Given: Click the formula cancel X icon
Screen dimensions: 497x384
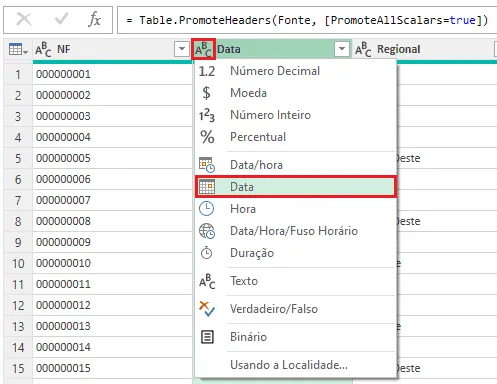Looking at the screenshot, I should pos(24,19).
